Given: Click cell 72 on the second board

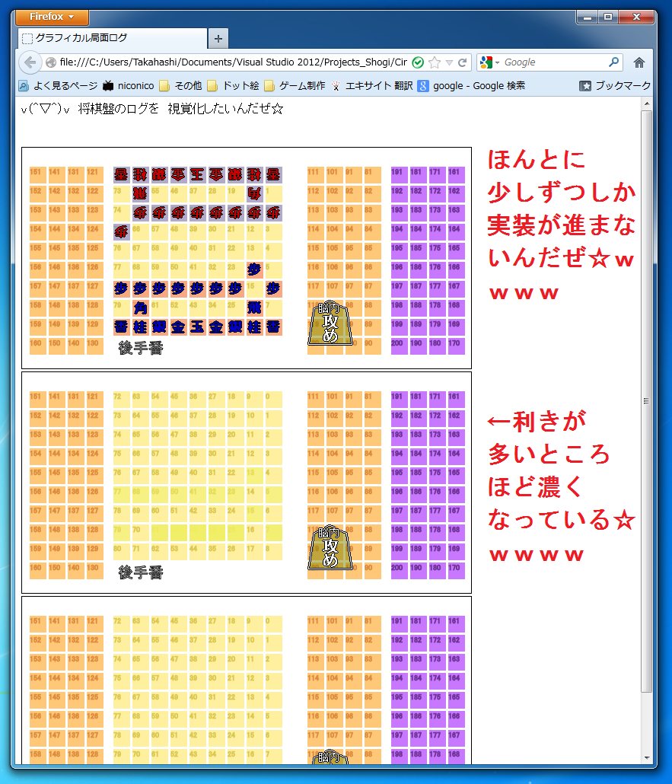Looking at the screenshot, I should [122, 399].
